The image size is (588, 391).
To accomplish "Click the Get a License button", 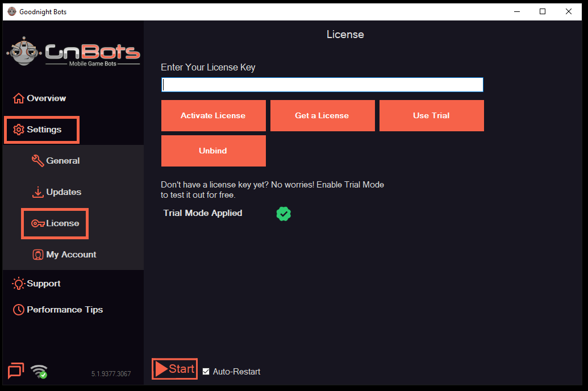I will (x=323, y=115).
